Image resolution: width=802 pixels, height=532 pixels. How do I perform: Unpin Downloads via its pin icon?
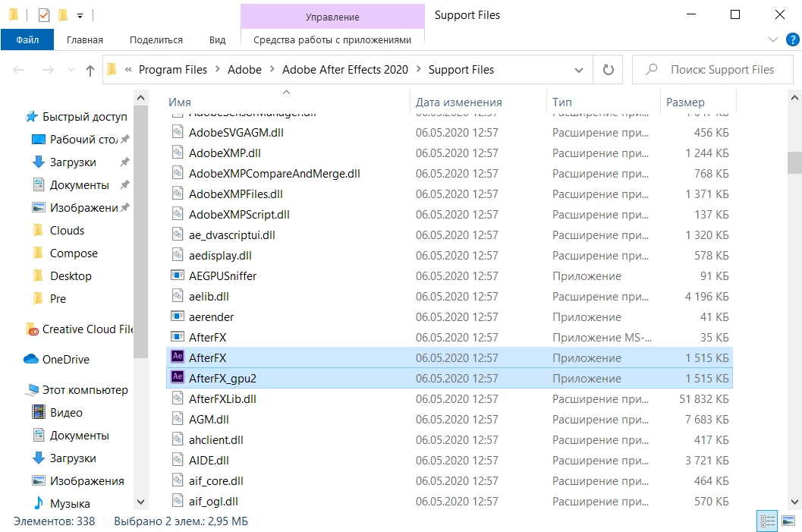pyautogui.click(x=124, y=162)
